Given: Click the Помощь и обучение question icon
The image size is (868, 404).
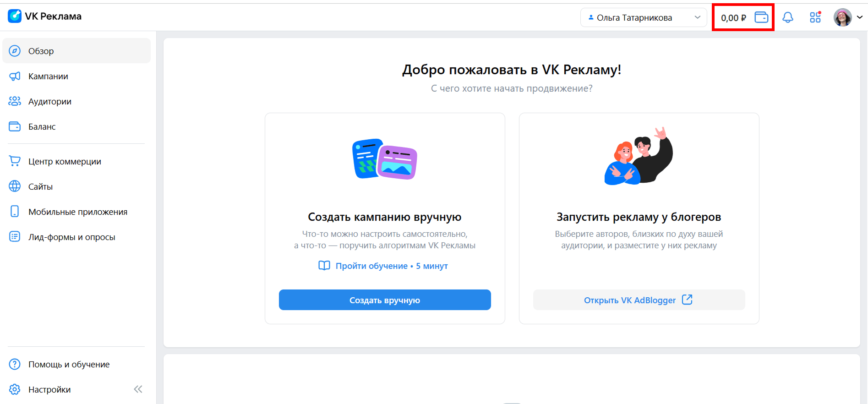Looking at the screenshot, I should coord(15,364).
